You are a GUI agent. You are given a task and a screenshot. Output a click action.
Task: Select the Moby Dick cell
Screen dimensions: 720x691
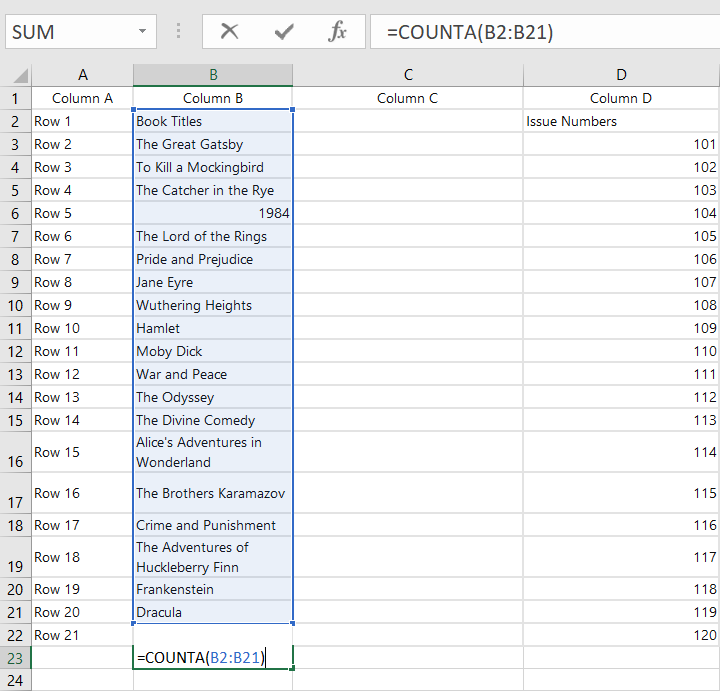tap(213, 351)
